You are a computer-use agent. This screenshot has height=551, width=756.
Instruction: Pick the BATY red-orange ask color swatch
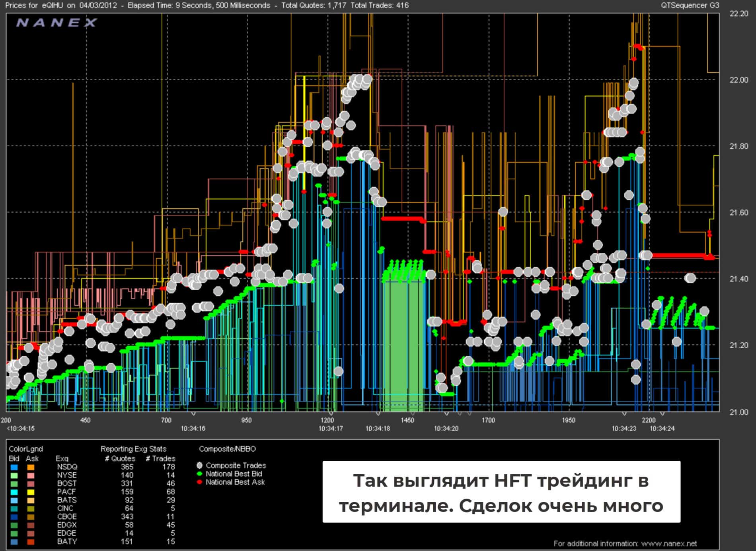31,541
